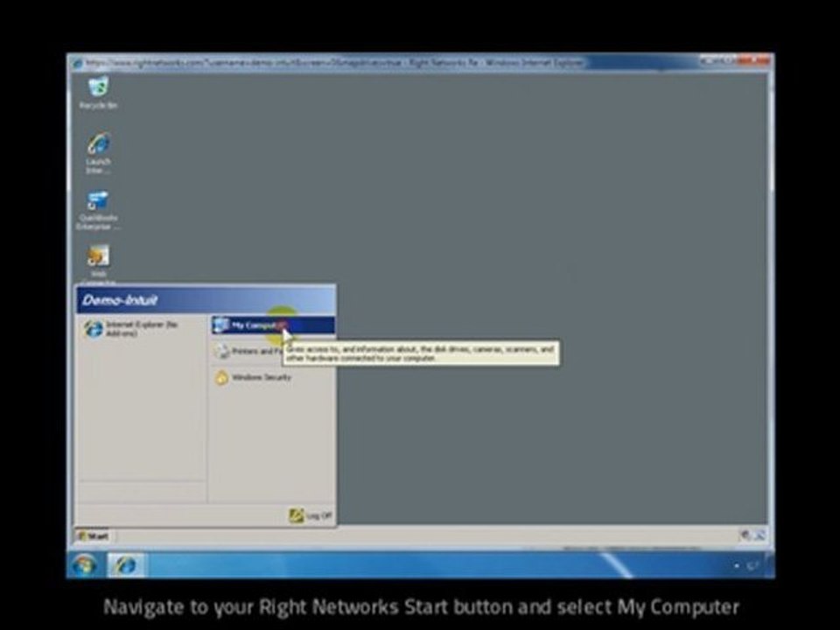Open the Launch Internet Explorer desktop shortcut
The image size is (840, 630).
(x=98, y=152)
